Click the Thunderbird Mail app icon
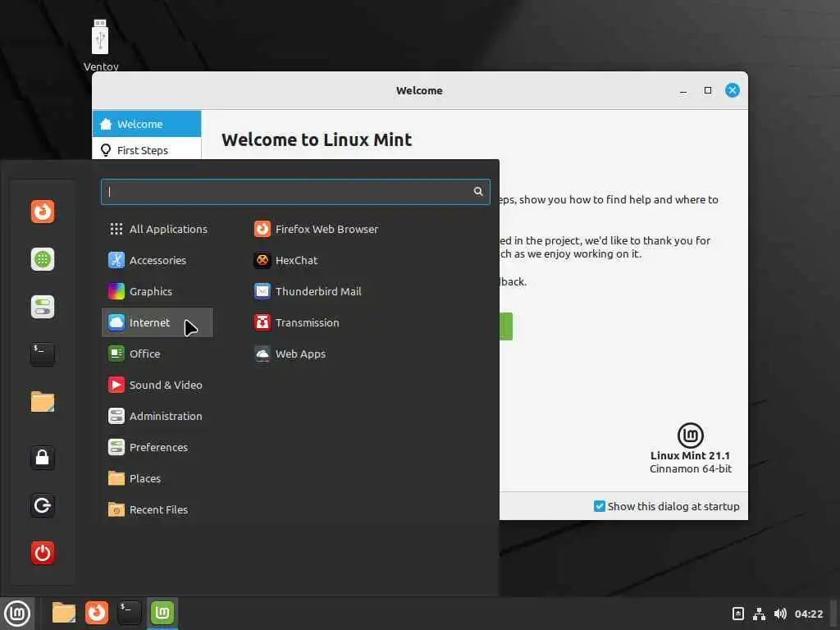840x630 pixels. (x=262, y=291)
